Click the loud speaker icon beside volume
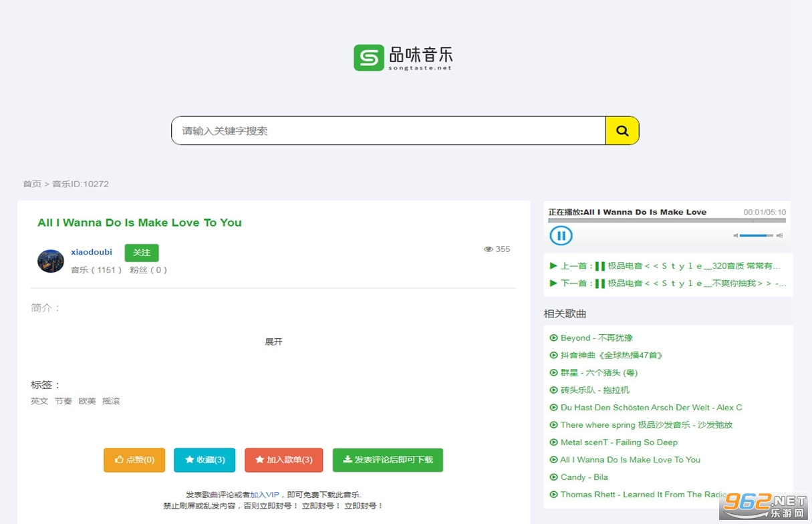 tap(779, 236)
